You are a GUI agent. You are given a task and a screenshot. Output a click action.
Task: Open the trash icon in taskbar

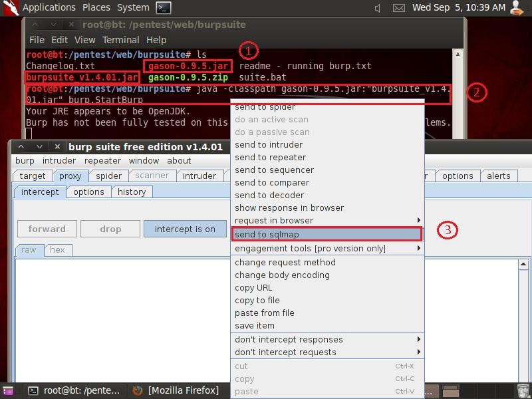(x=523, y=391)
